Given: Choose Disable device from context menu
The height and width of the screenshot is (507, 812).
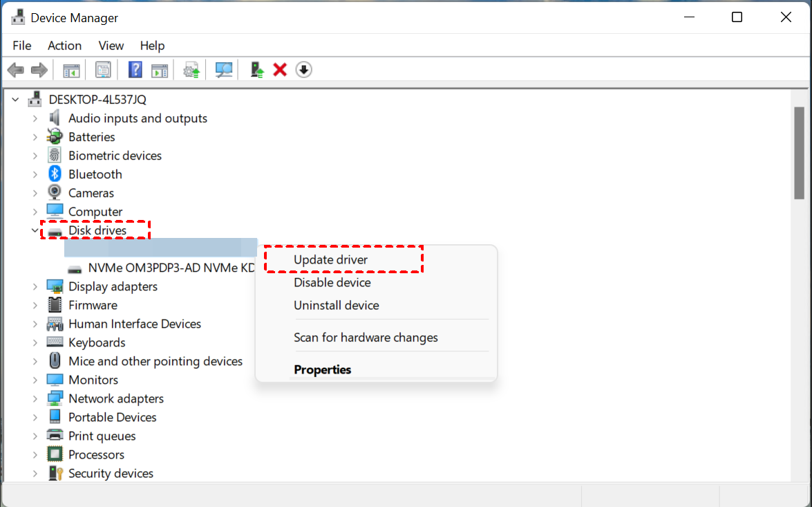Looking at the screenshot, I should pos(377,282).
